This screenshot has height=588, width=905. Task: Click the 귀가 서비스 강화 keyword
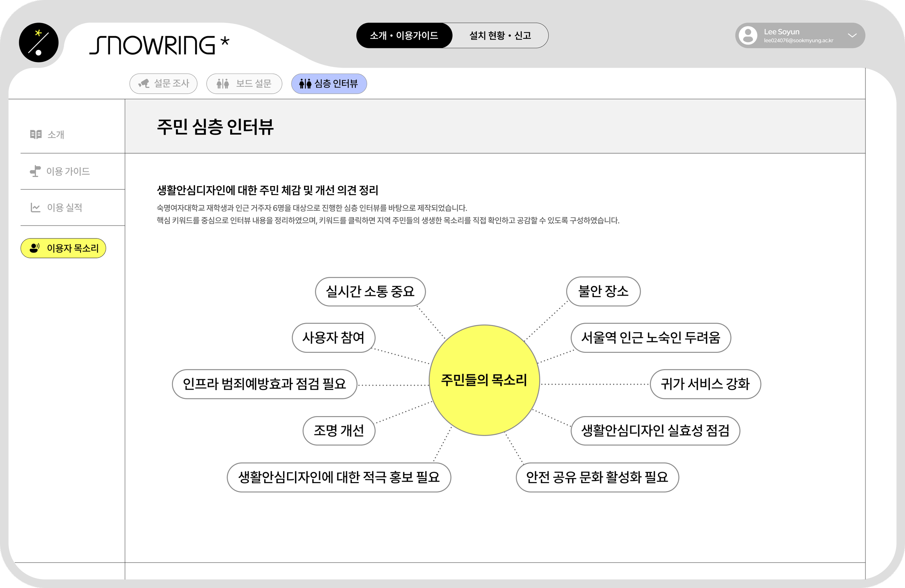[705, 384]
